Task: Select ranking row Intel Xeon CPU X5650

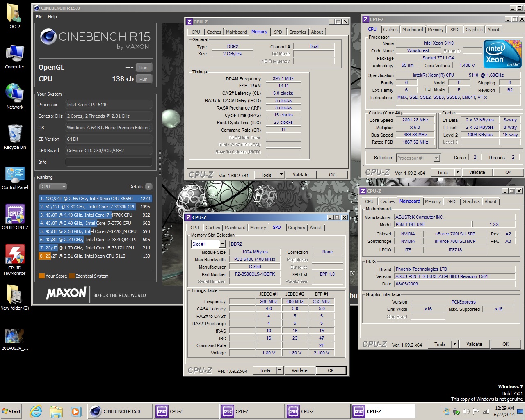Action: (95, 199)
